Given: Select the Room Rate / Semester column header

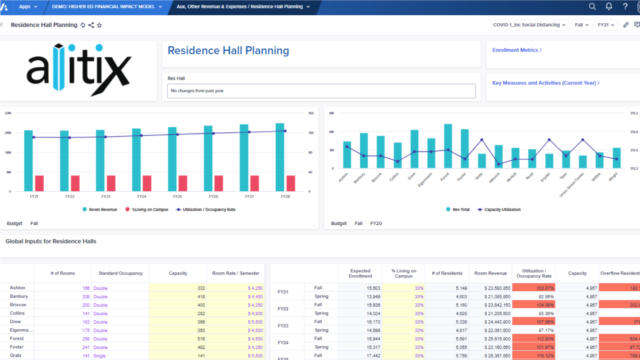Looking at the screenshot, I should click(x=236, y=273).
